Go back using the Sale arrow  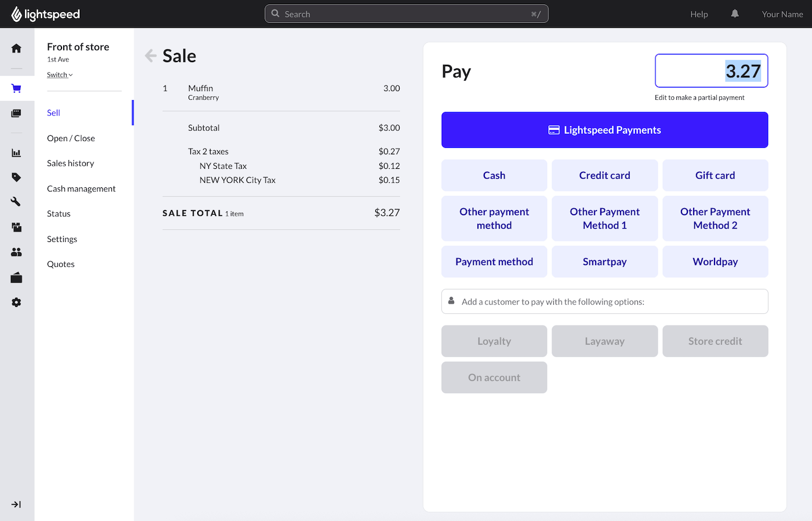click(151, 56)
